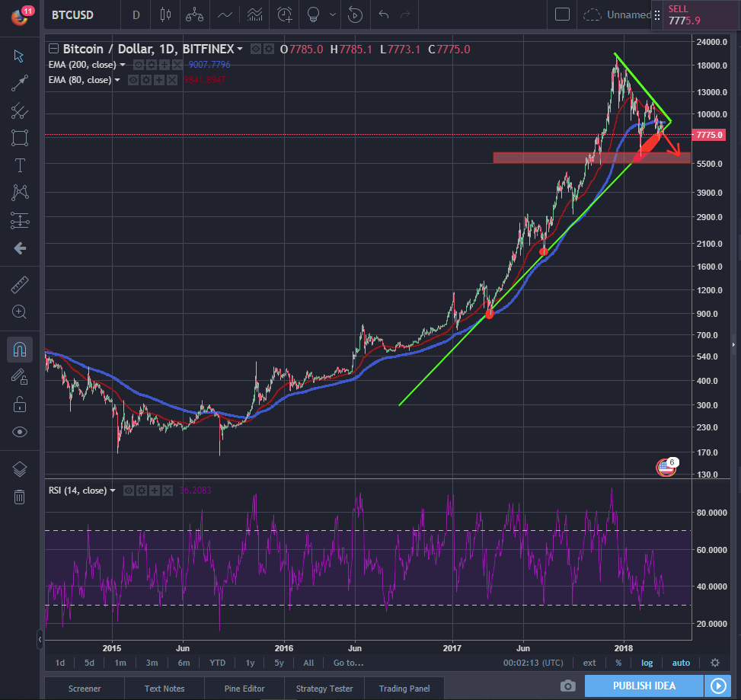
Task: Toggle magnet mode
Action: [x=19, y=350]
